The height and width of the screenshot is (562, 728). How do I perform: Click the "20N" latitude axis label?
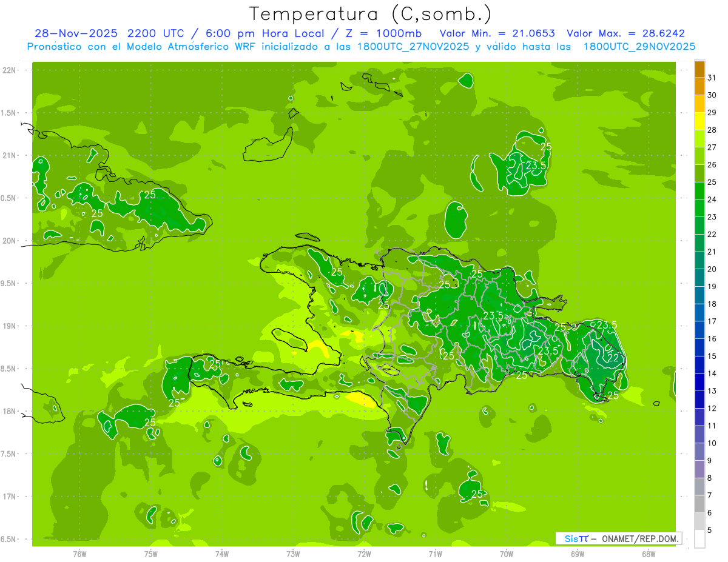[x=10, y=241]
